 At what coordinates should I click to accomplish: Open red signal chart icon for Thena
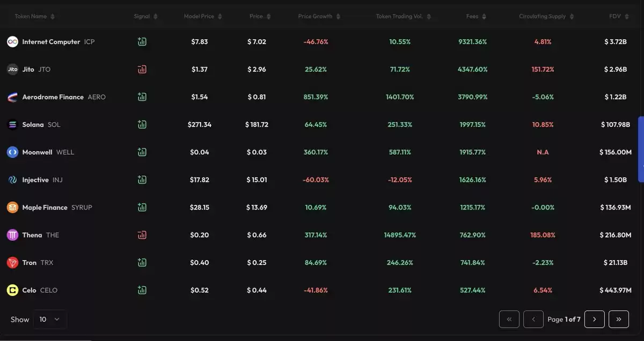(x=142, y=235)
